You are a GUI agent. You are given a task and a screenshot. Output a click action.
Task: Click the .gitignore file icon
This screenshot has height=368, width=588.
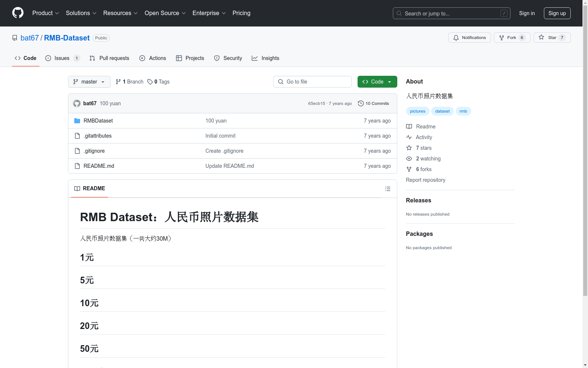pyautogui.click(x=77, y=151)
